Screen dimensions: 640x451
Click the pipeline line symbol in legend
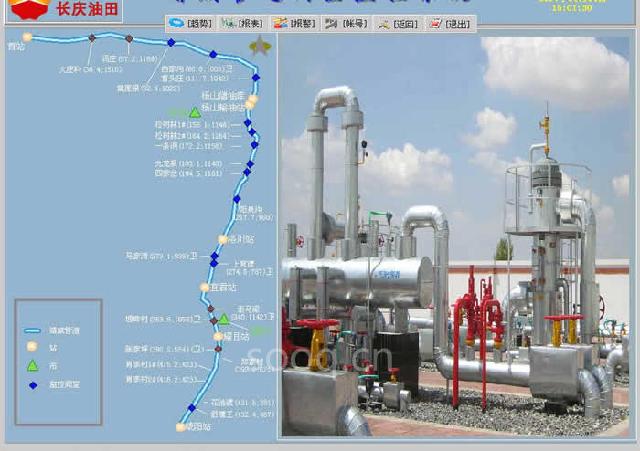[x=32, y=328]
